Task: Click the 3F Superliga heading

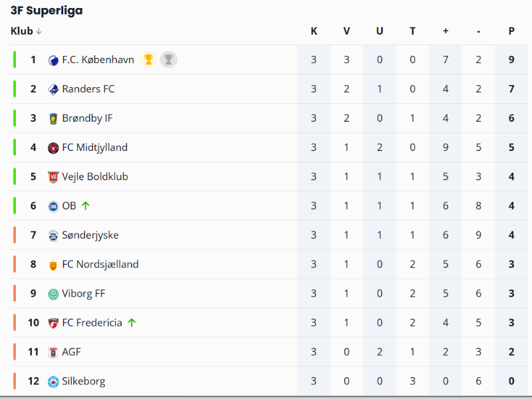Action: click(x=47, y=11)
